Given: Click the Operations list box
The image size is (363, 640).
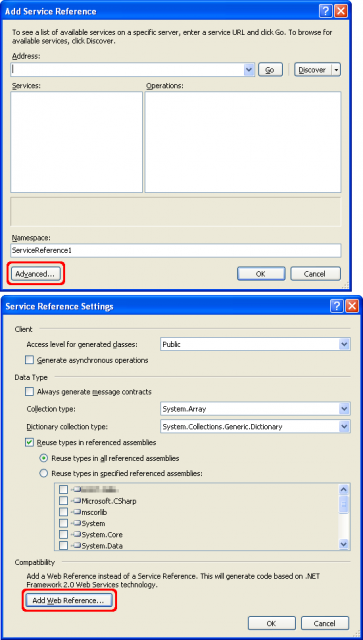Looking at the screenshot, I should click(x=243, y=142).
